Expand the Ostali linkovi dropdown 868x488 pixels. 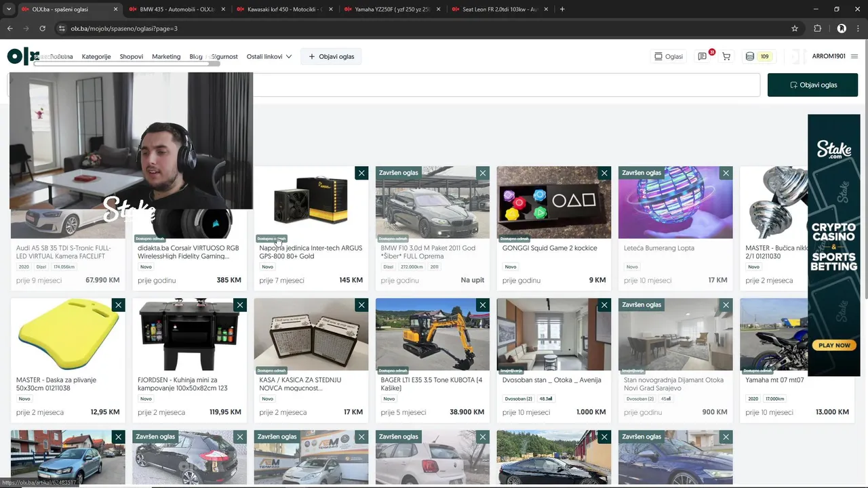(269, 56)
